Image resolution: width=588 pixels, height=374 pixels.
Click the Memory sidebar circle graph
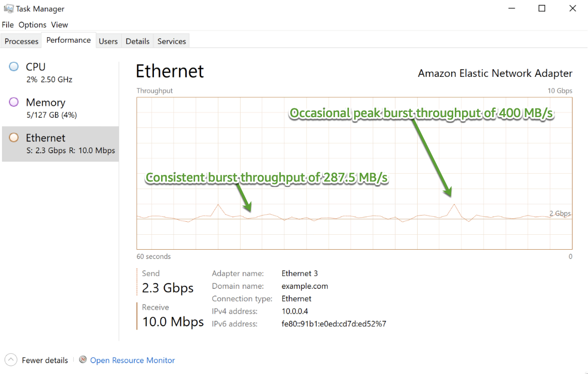point(13,102)
